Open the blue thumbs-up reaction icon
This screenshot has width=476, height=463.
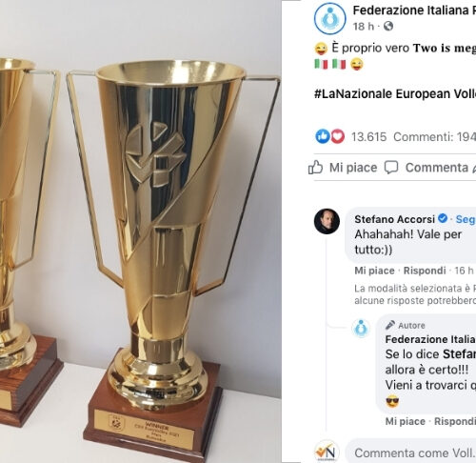click(x=322, y=136)
